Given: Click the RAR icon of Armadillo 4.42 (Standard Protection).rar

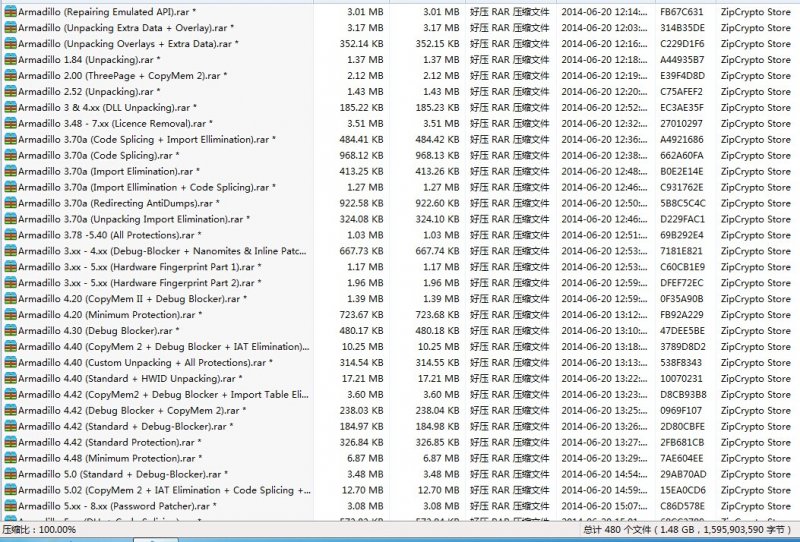Looking at the screenshot, I should click(10, 442).
